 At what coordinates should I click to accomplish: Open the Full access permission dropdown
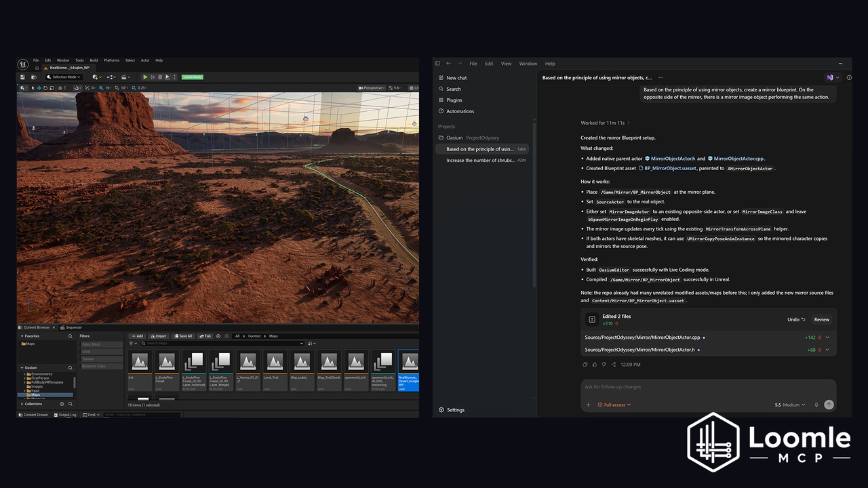point(614,405)
